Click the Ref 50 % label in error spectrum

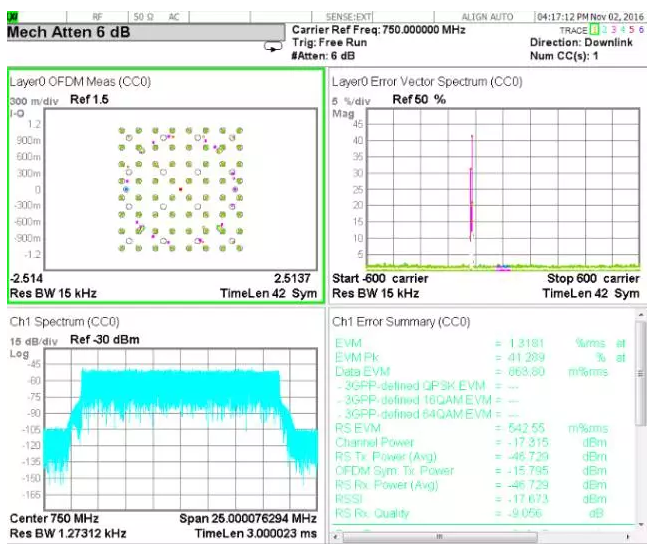418,100
